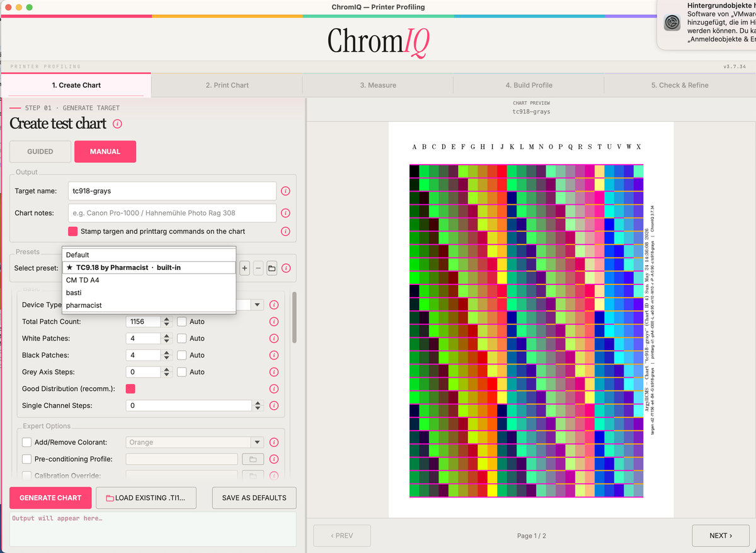756x553 pixels.
Task: Click info icon for Stamp targen option
Action: tap(285, 231)
